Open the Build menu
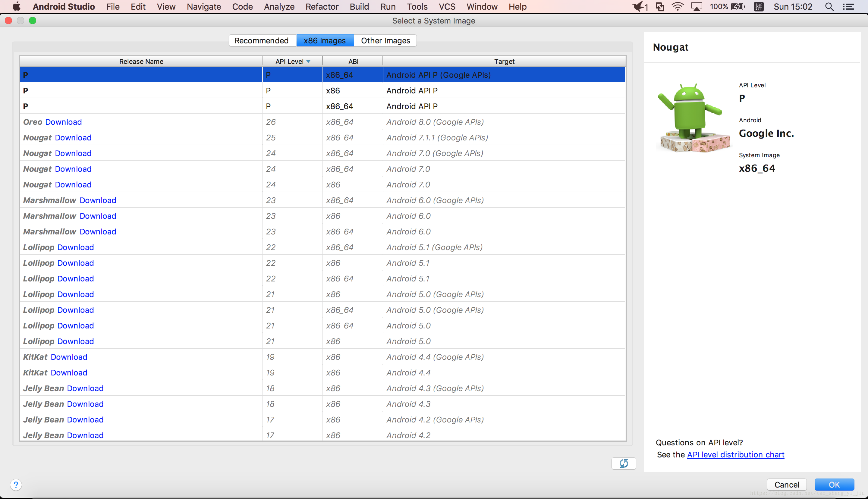The image size is (868, 499). pos(359,7)
